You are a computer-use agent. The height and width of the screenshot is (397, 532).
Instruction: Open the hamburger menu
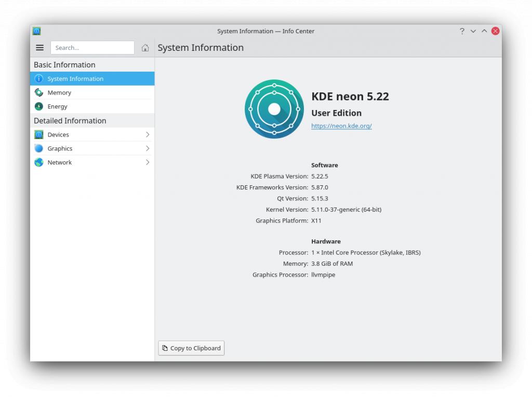click(x=39, y=48)
